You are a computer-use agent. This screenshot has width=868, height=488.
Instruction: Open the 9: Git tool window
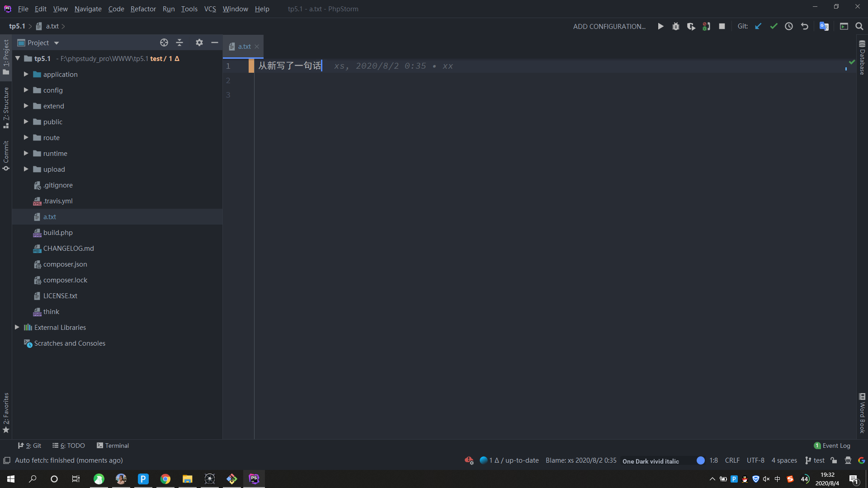pos(29,446)
